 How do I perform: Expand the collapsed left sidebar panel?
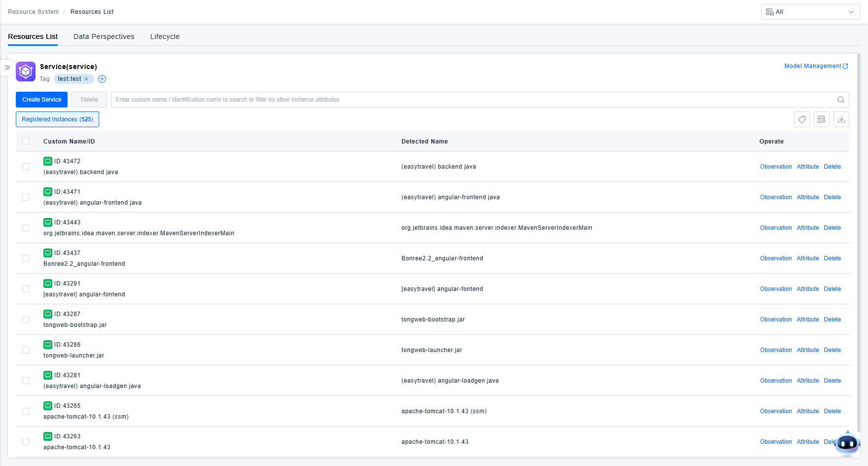pyautogui.click(x=7, y=68)
